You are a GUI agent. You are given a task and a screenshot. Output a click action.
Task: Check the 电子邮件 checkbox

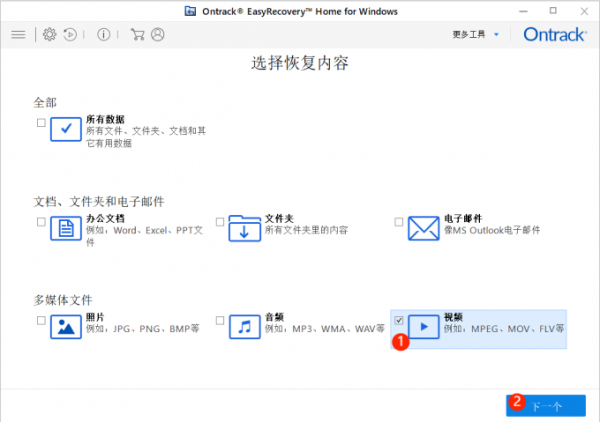click(398, 222)
